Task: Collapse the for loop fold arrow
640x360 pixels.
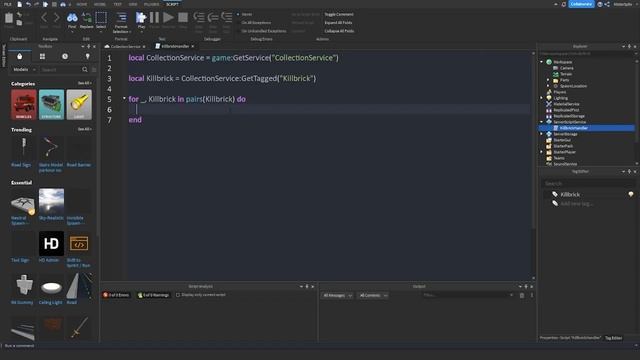Action: (124, 98)
